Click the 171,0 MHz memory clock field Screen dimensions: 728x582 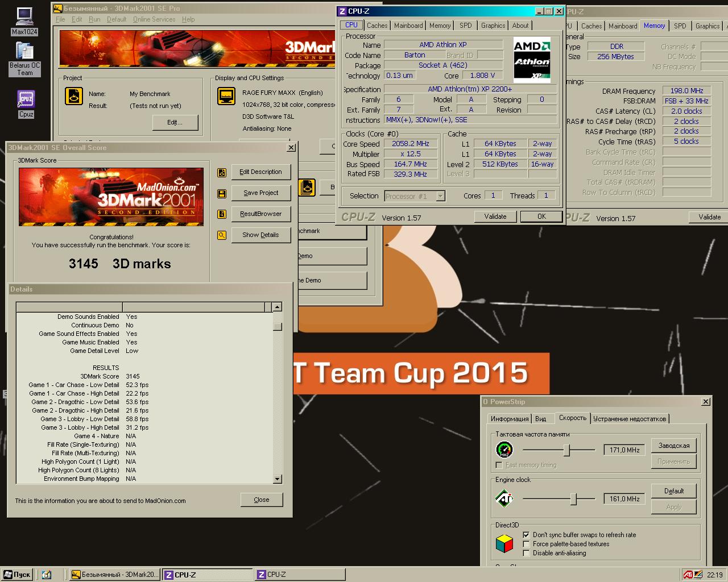point(624,450)
